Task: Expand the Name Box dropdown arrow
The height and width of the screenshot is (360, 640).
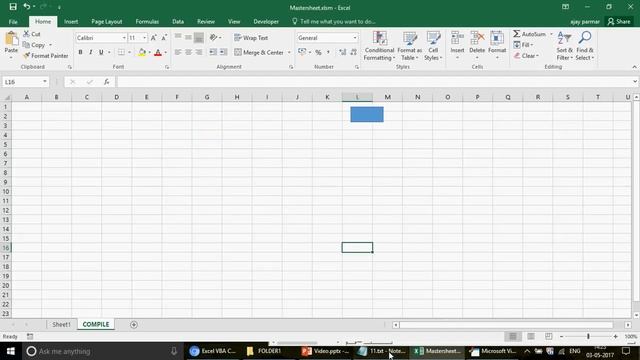Action: click(44, 82)
